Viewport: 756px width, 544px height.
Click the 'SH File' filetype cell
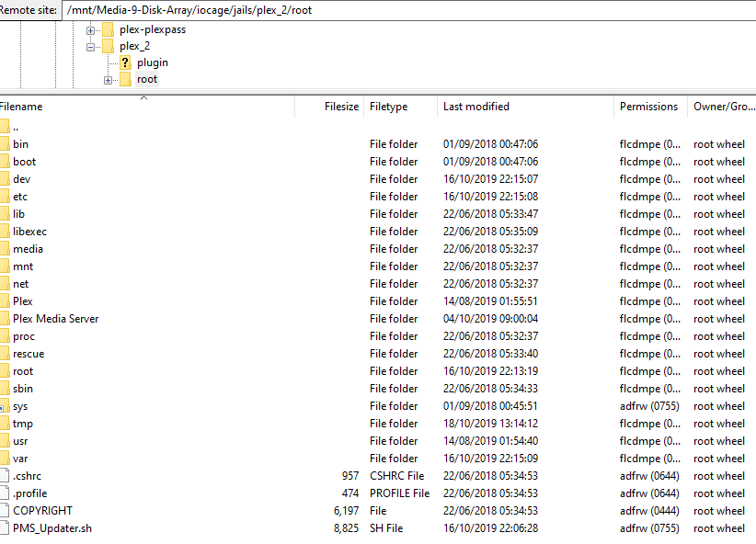click(x=386, y=528)
